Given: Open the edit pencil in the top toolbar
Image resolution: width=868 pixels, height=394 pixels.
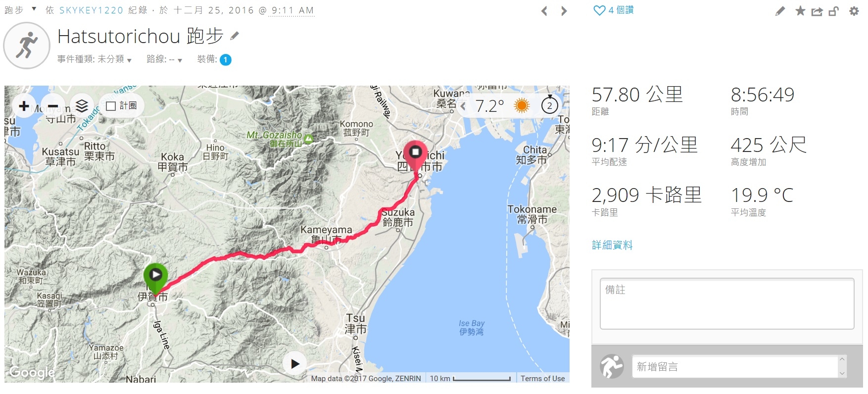Looking at the screenshot, I should (x=780, y=11).
